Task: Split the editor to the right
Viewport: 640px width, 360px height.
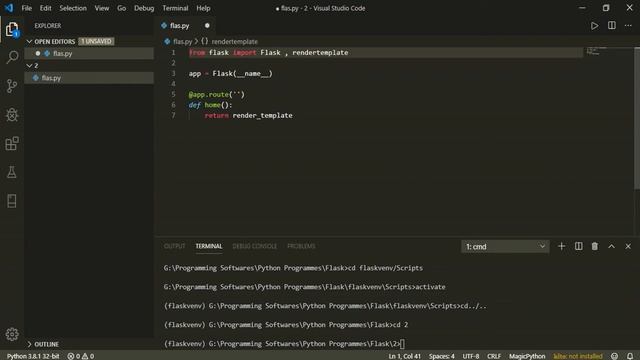Action: [x=611, y=25]
